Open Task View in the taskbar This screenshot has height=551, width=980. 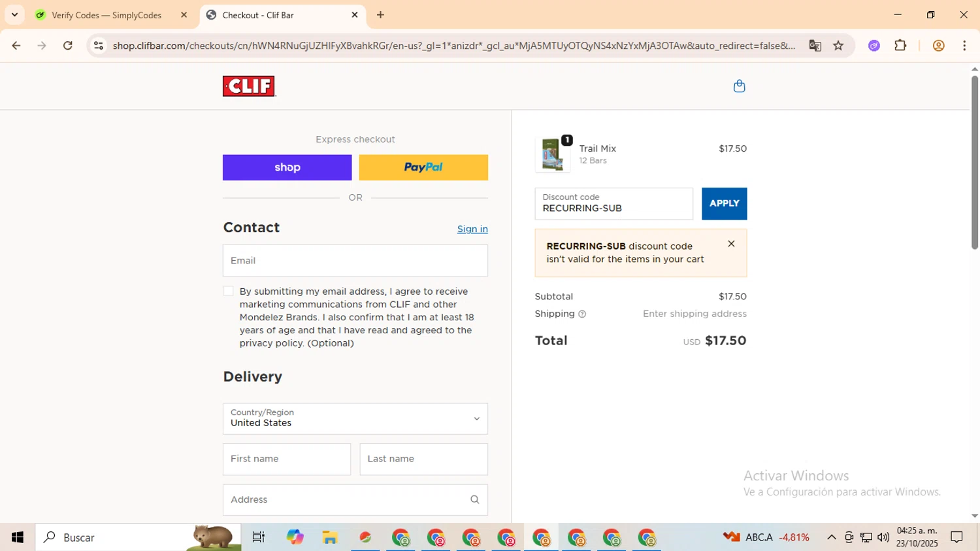pyautogui.click(x=259, y=537)
